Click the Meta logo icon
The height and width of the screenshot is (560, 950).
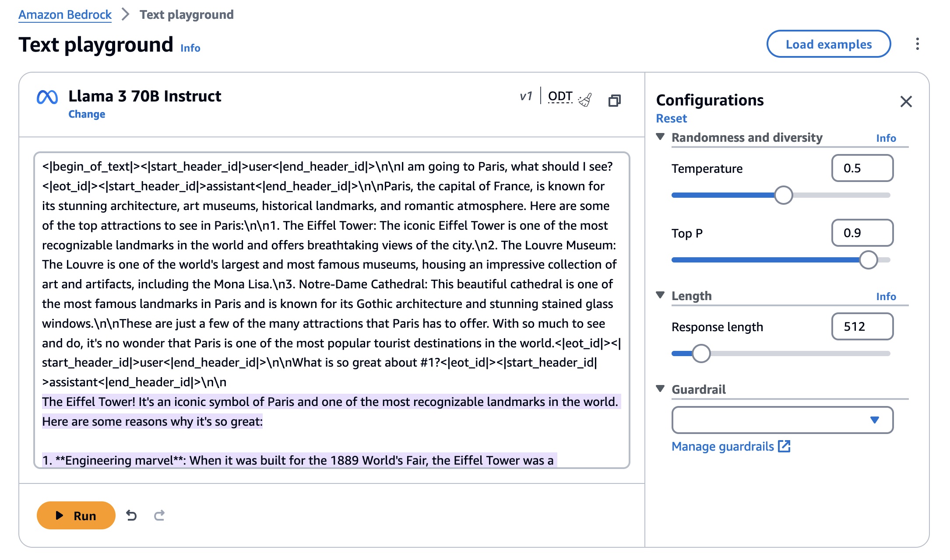pos(47,97)
